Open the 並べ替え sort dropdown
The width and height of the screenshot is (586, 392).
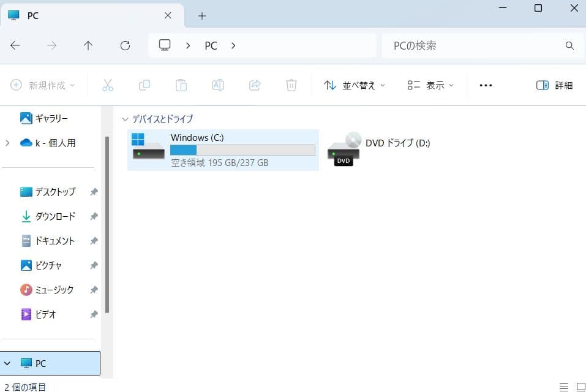354,85
